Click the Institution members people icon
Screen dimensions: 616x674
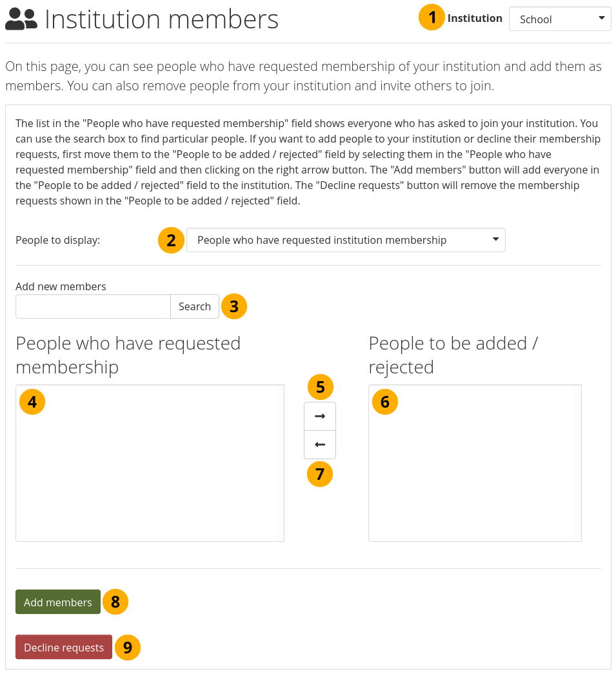(21, 21)
